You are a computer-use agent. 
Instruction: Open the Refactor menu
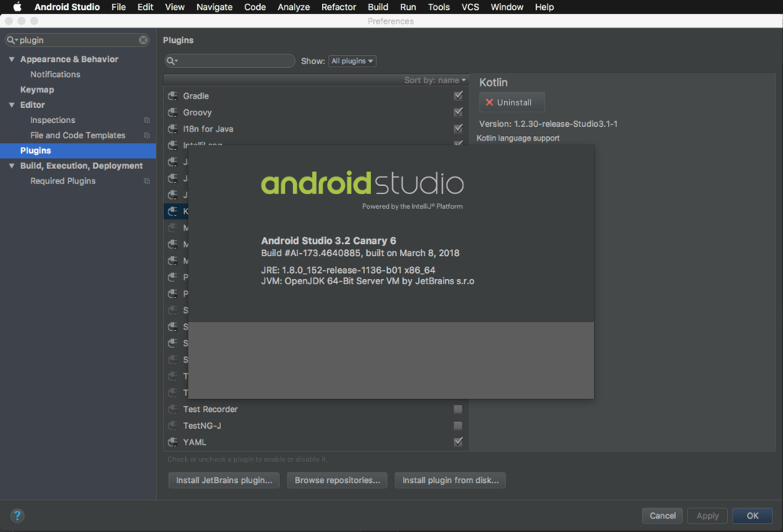click(x=339, y=7)
